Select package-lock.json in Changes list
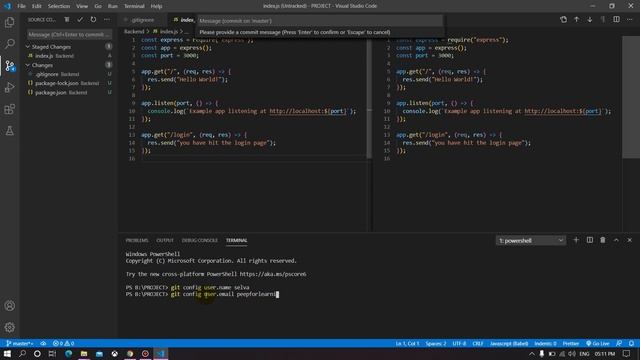640x360 pixels. click(x=69, y=83)
